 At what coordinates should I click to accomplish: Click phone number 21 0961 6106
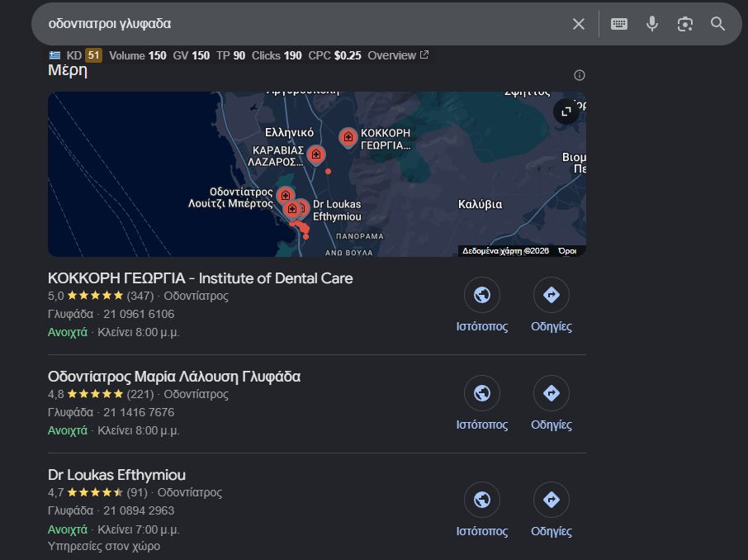[139, 314]
